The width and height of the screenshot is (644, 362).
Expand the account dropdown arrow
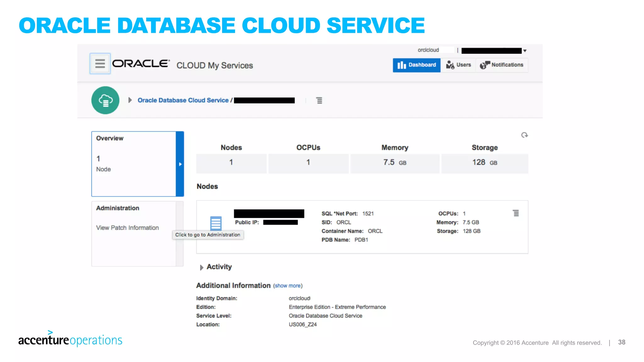(525, 51)
